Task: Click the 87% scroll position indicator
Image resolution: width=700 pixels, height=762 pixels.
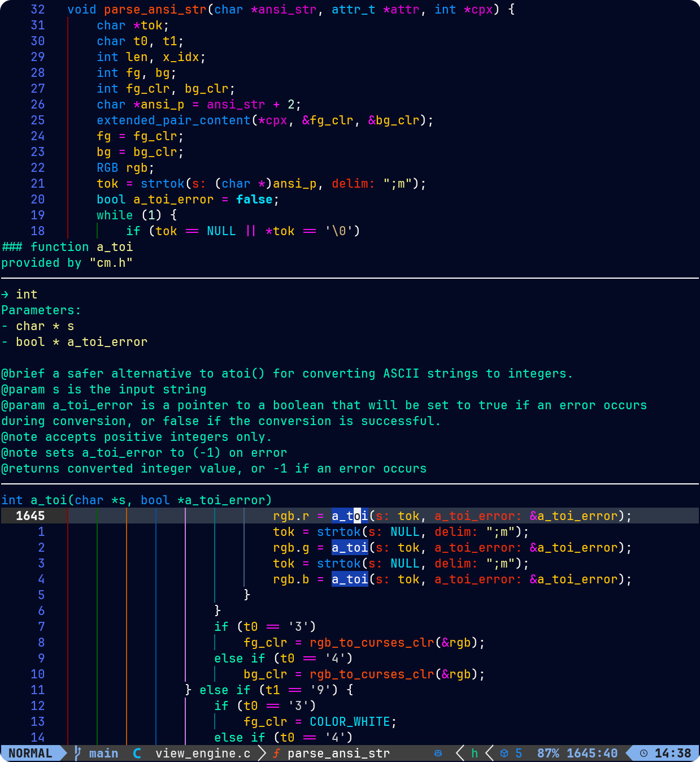Action: [548, 754]
